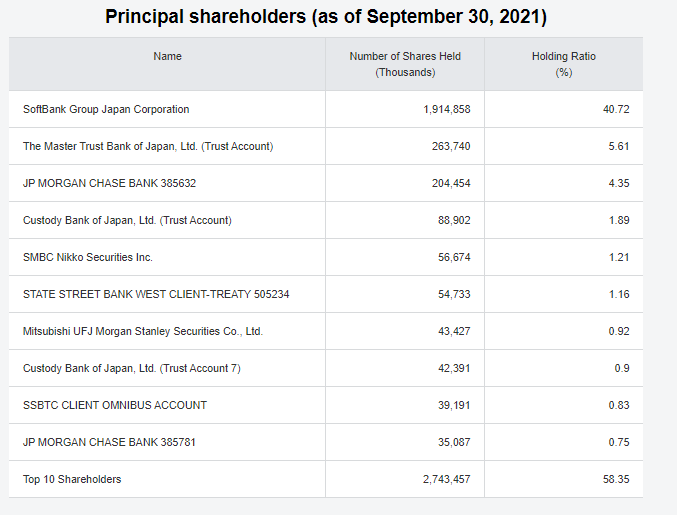The height and width of the screenshot is (515, 677).
Task: Select Custody Bank of Japan (Trust Account 7)
Action: (132, 368)
